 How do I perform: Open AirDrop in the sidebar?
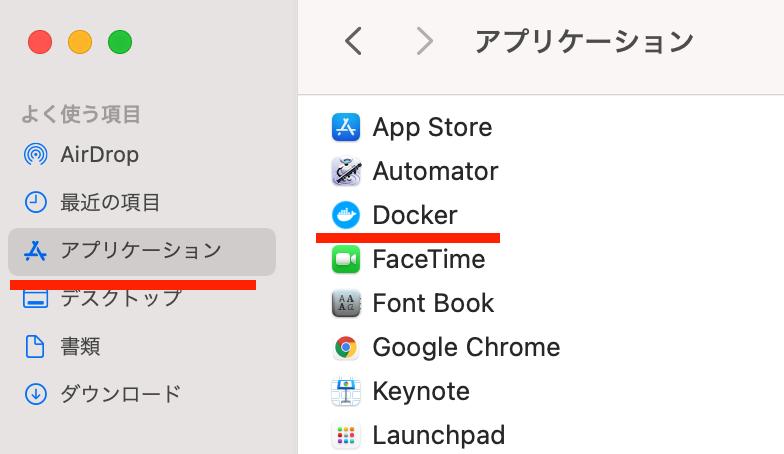[x=99, y=154]
